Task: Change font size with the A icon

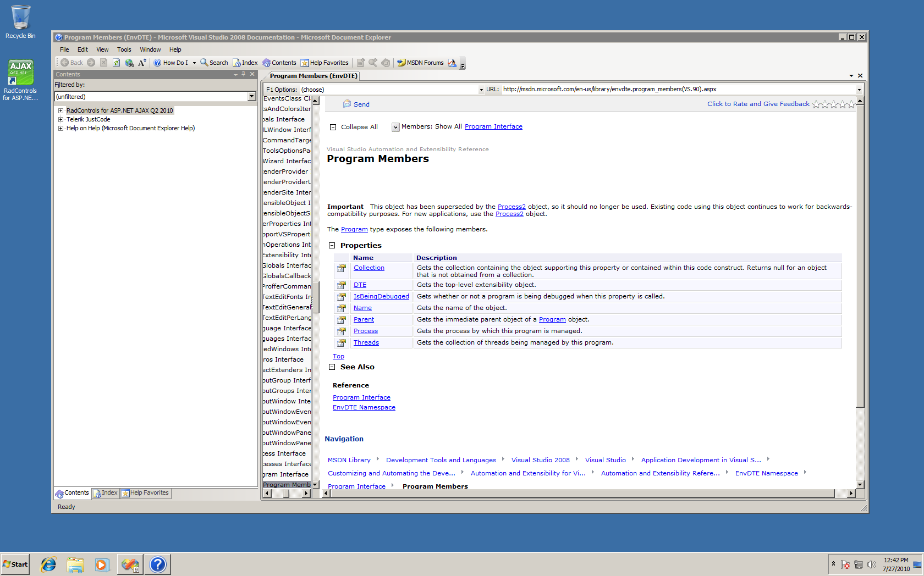Action: (142, 63)
